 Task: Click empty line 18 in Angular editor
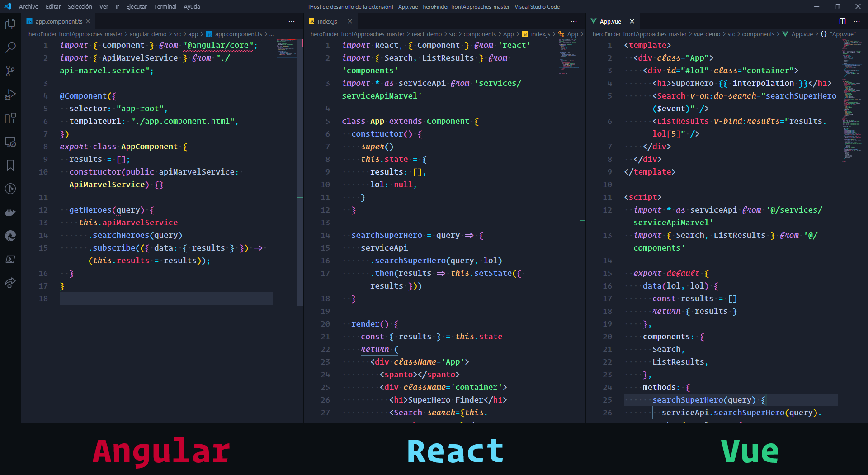[x=166, y=299]
